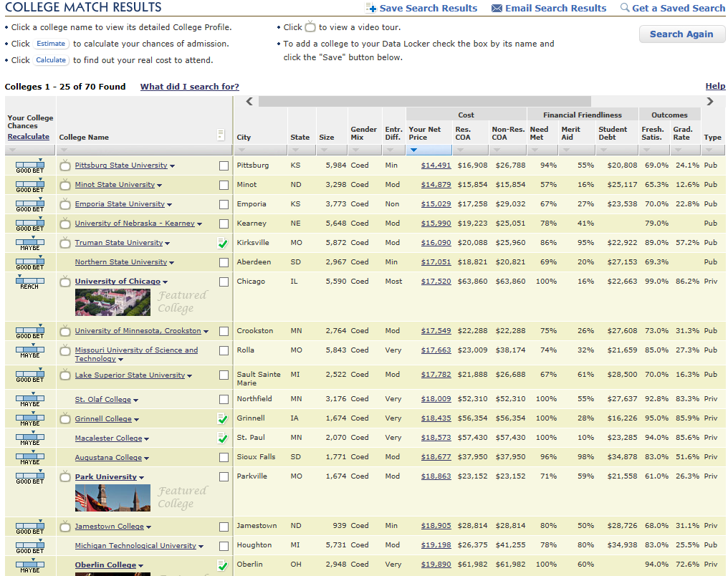Image resolution: width=728 pixels, height=576 pixels.
Task: Uncheck the Grinnell College checkbox
Action: click(x=224, y=419)
